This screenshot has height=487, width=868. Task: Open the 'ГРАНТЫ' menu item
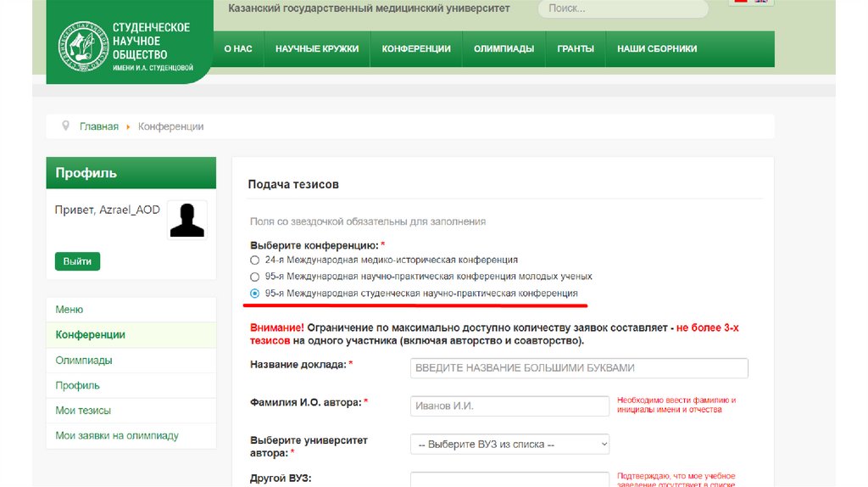576,48
